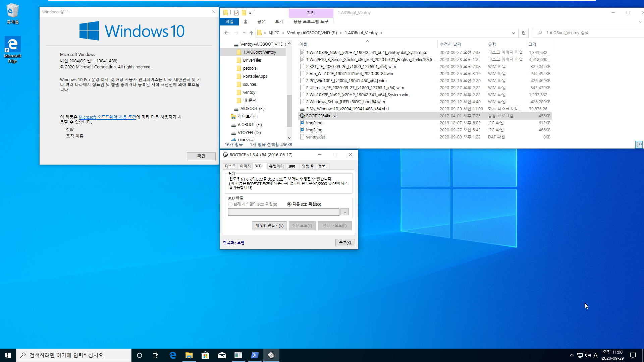The image size is (644, 362).
Task: Open the 홈 ribbon tab
Action: coord(246,21)
